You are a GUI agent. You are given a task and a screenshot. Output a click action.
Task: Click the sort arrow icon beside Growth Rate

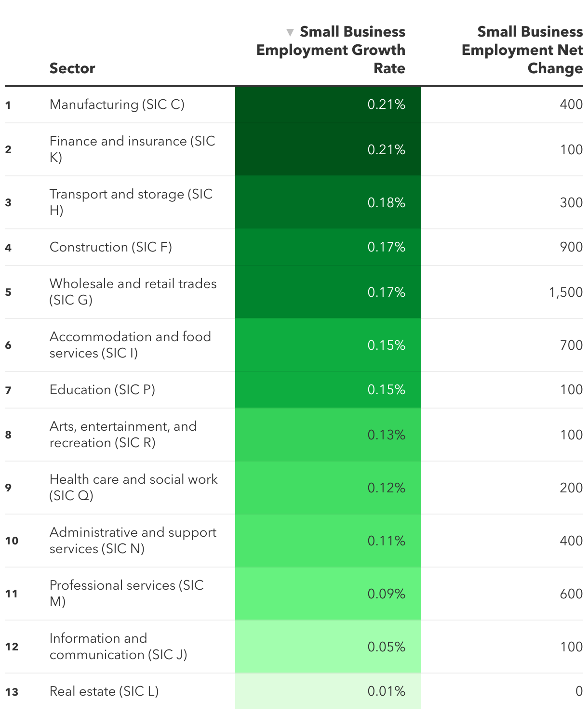coord(290,33)
